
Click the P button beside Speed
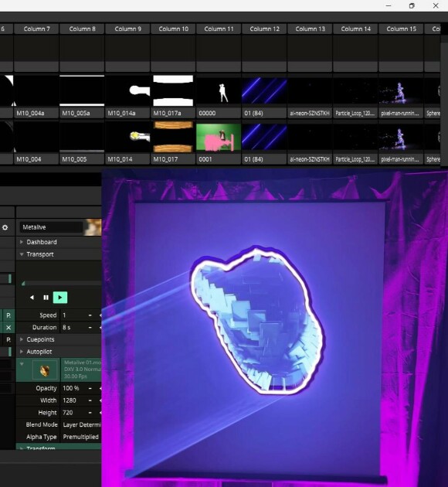point(8,315)
